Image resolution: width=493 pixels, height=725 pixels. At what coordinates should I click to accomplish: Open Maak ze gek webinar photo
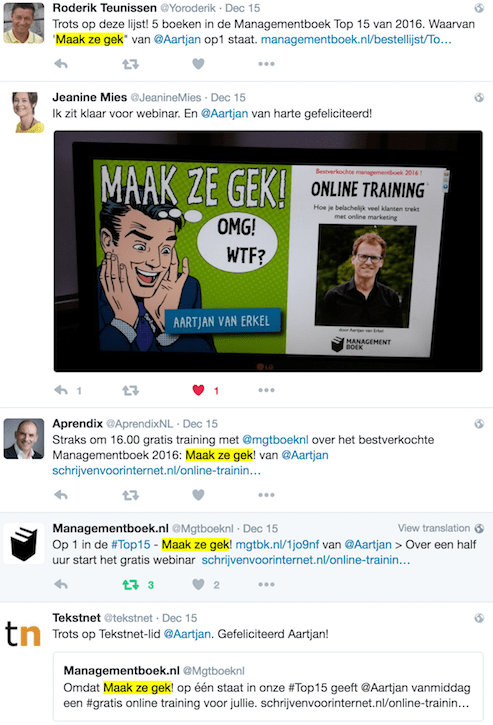(268, 251)
